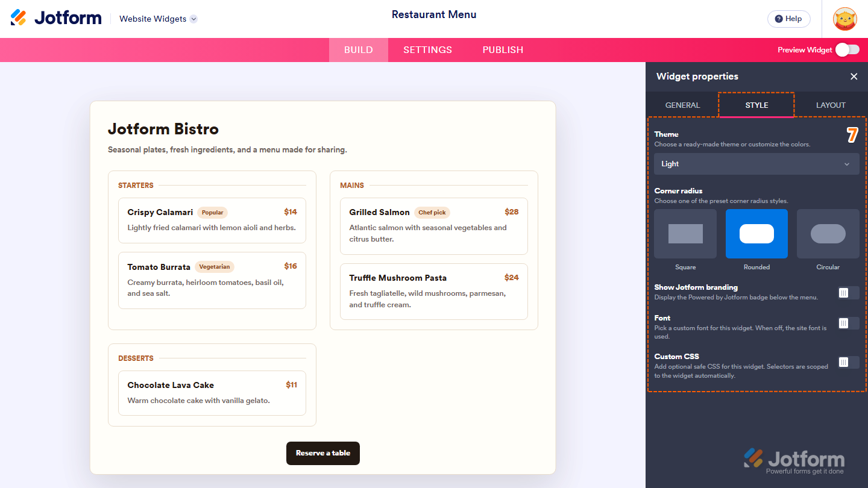Open the SETTINGS tab
The height and width of the screenshot is (488, 868).
click(x=427, y=50)
